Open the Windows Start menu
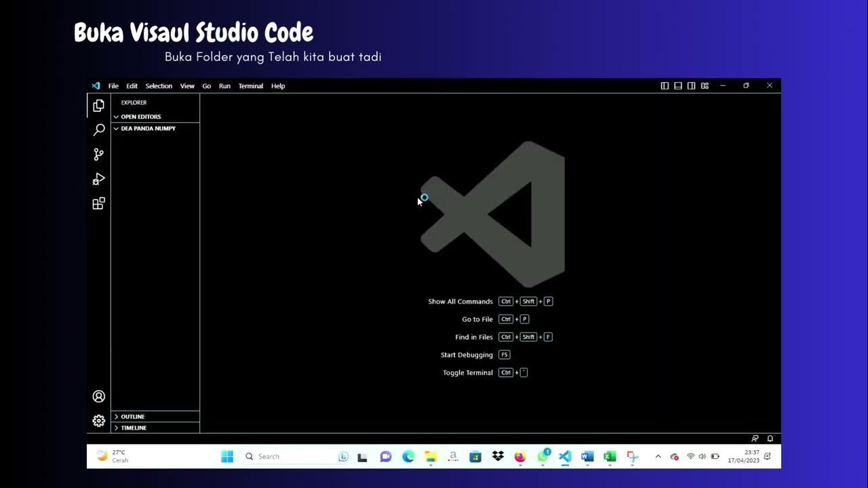Image resolution: width=868 pixels, height=488 pixels. click(x=227, y=457)
